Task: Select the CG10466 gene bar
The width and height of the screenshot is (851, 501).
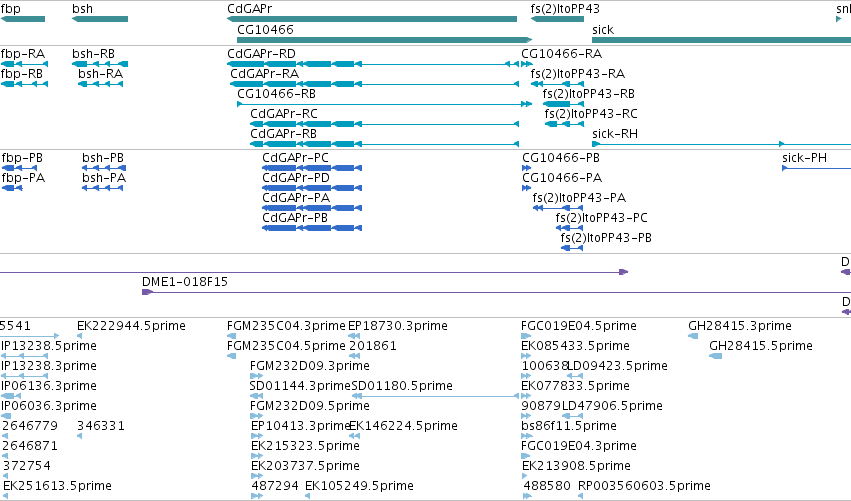Action: point(385,40)
